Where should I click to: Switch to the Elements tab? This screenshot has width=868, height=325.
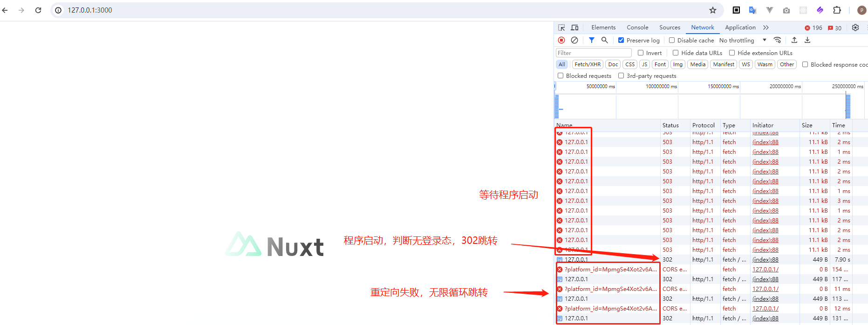tap(603, 28)
